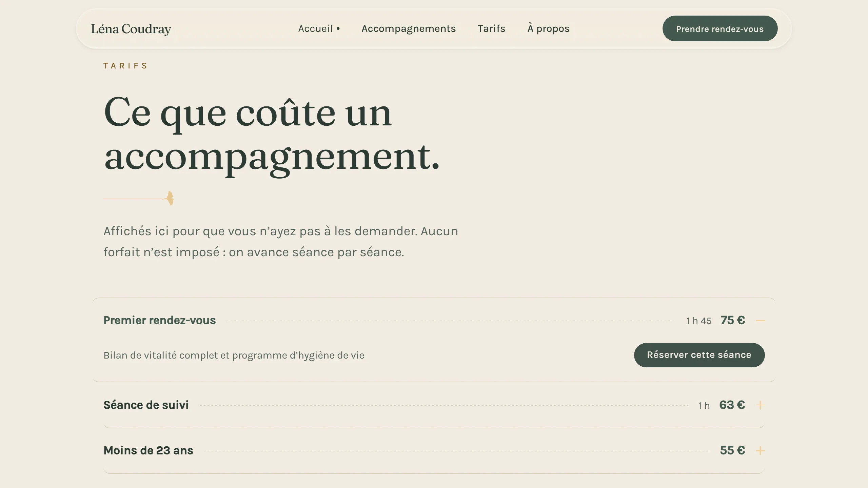Click the 1 h 45 duration
Viewport: 868px width, 488px height.
coord(699,321)
